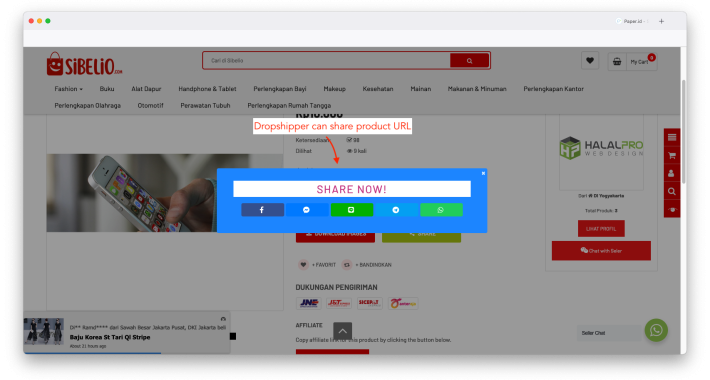Open Perlengkapan Bayi category
This screenshot has height=380, width=710.
280,89
